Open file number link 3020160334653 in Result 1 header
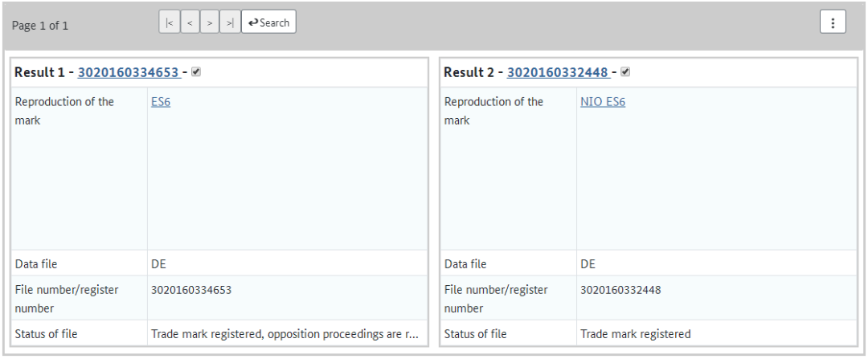 tap(129, 72)
